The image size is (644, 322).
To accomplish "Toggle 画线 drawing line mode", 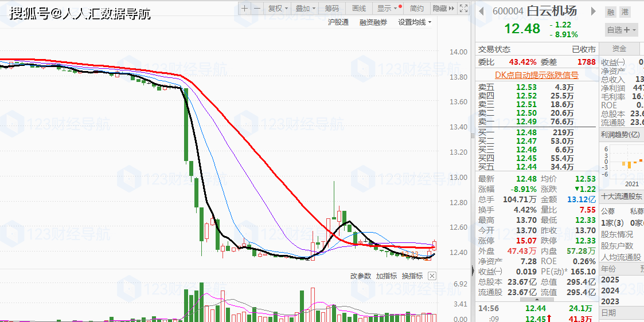I will [x=358, y=8].
